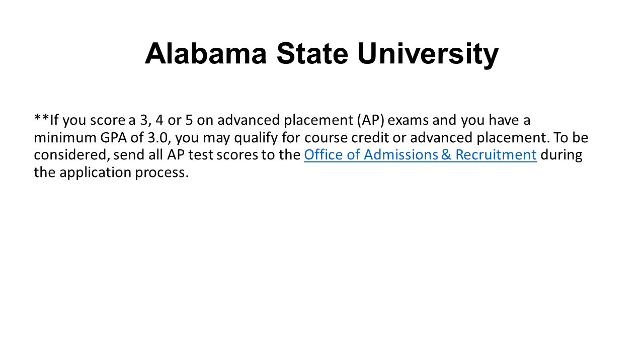Click the words "the application process" in the last line

click(x=111, y=172)
